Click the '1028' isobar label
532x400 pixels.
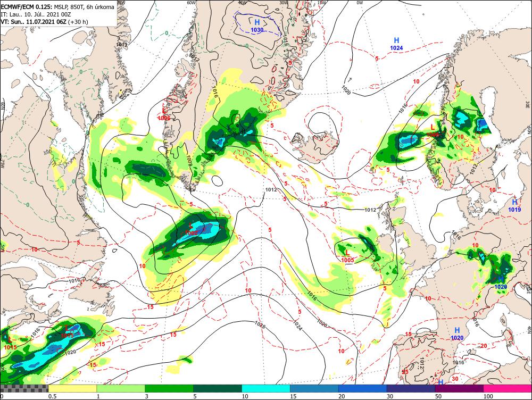260,325
